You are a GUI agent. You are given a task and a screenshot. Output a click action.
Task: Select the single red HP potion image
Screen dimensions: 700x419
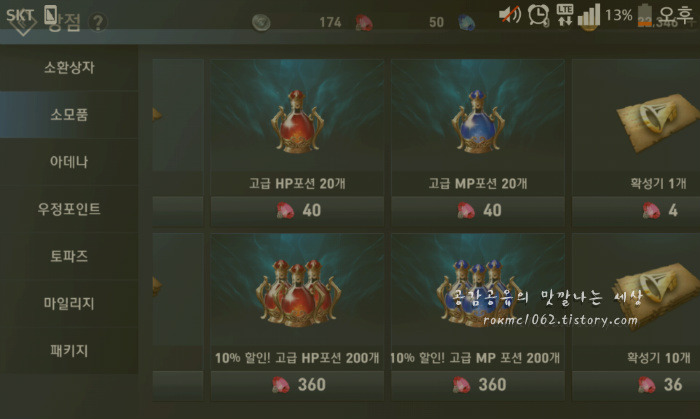pos(297,122)
